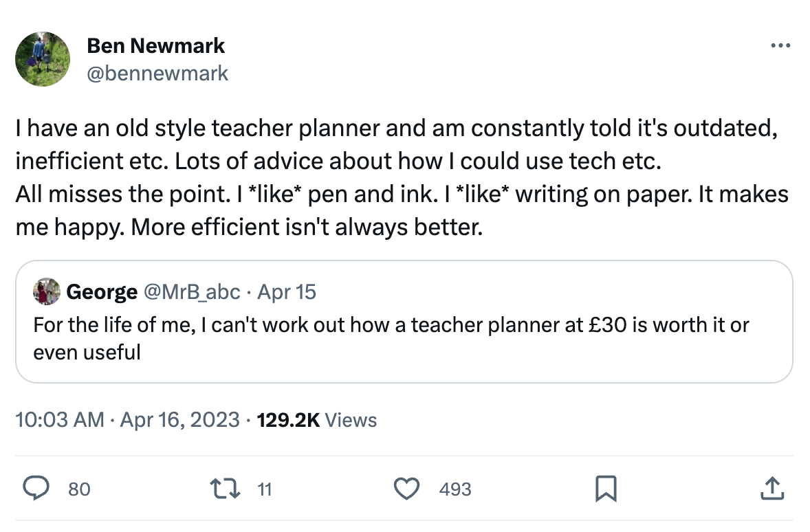Click the retweet count of 11
810x532 pixels.
[x=265, y=489]
